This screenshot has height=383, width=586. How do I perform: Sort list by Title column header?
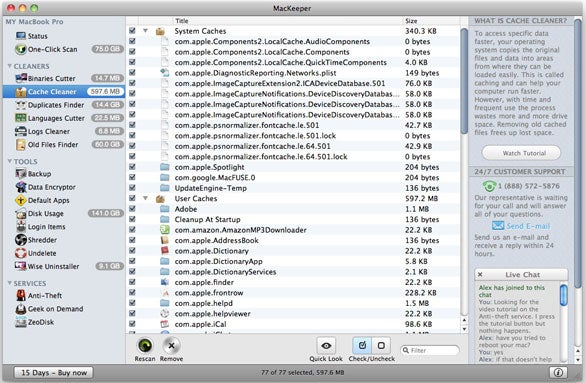287,21
